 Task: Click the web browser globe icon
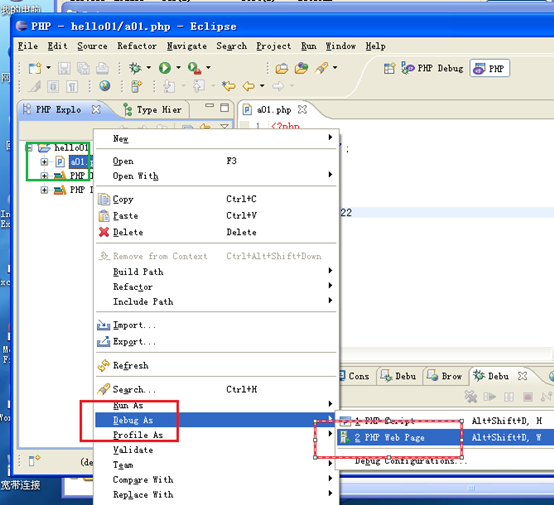(105, 86)
